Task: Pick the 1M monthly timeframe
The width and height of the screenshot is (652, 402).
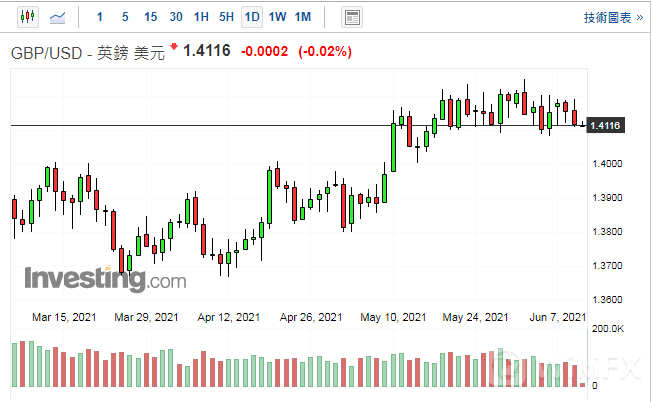Action: coord(303,17)
